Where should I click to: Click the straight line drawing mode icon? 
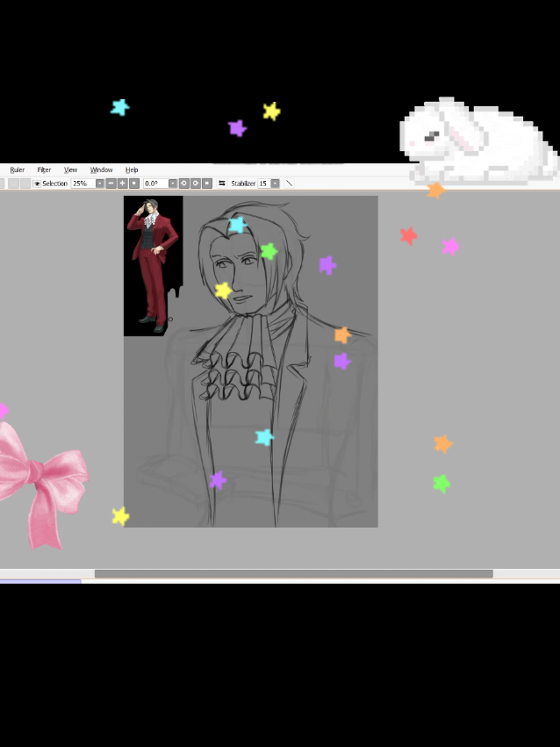[x=289, y=183]
